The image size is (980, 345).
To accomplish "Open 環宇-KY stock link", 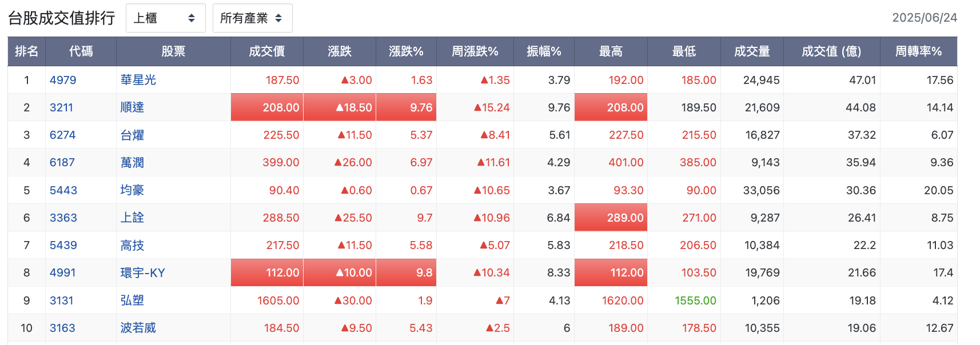I will pyautogui.click(x=143, y=272).
